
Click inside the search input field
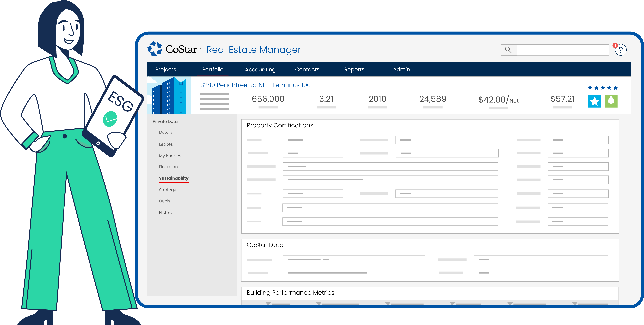tap(562, 50)
